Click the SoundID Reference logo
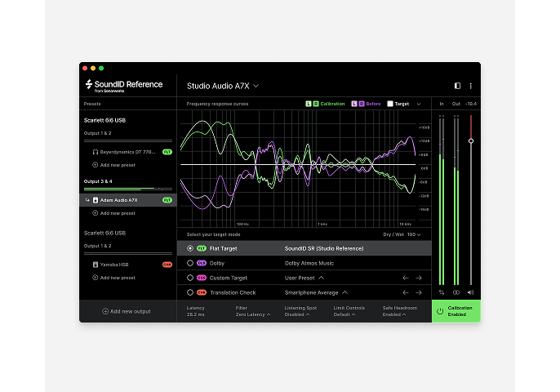The height and width of the screenshot is (392, 560). [x=124, y=86]
